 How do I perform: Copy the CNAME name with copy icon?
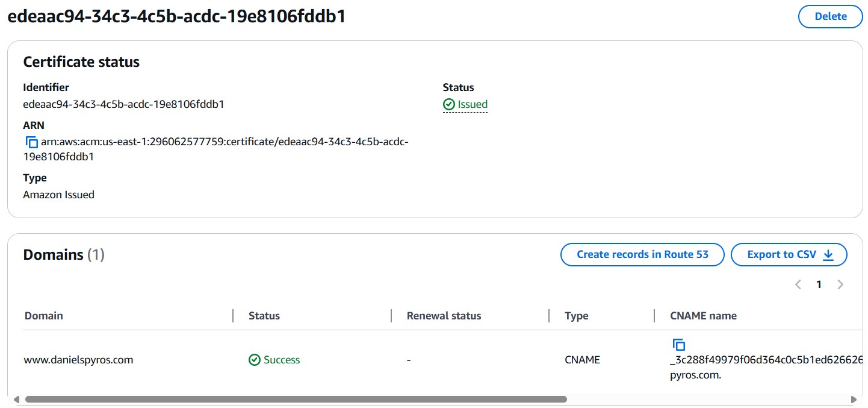[678, 345]
